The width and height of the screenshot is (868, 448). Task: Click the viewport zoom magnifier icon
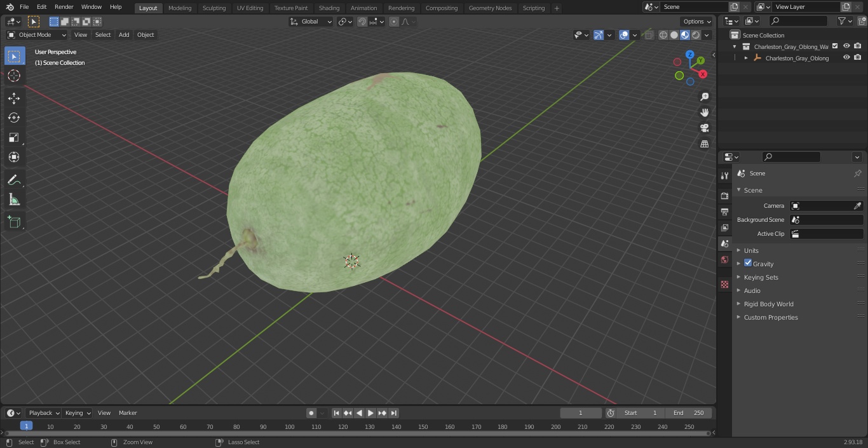[x=704, y=97]
